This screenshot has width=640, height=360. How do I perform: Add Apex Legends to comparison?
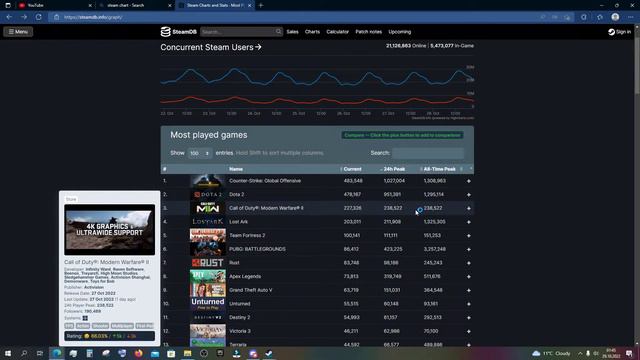[x=469, y=277]
